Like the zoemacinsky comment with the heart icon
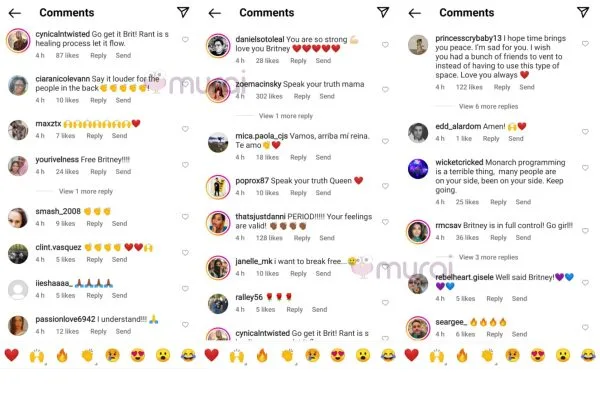 point(385,90)
